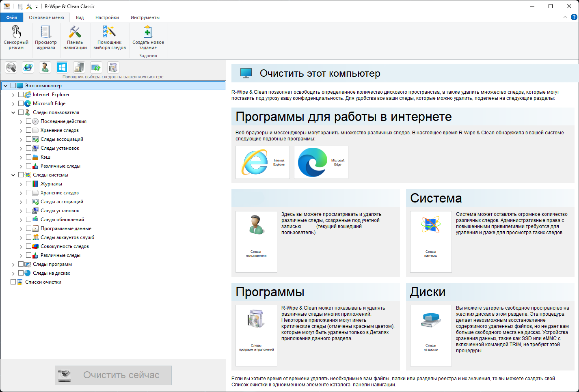Image resolution: width=579 pixels, height=392 pixels.
Task: Create a new task (Создать новое задание)
Action: coord(148,37)
